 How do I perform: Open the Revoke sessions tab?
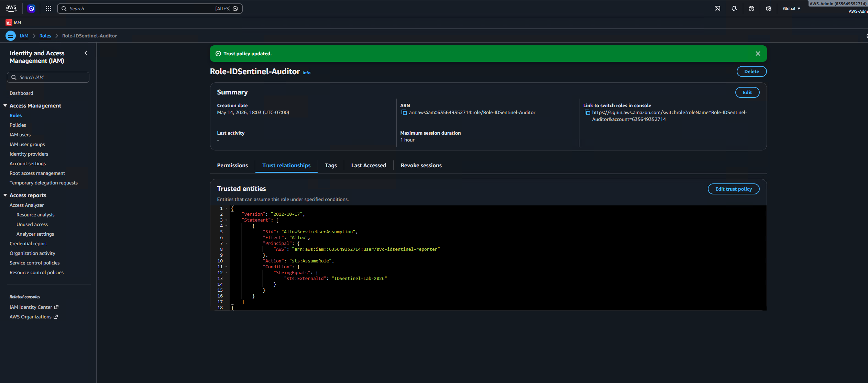coord(421,166)
